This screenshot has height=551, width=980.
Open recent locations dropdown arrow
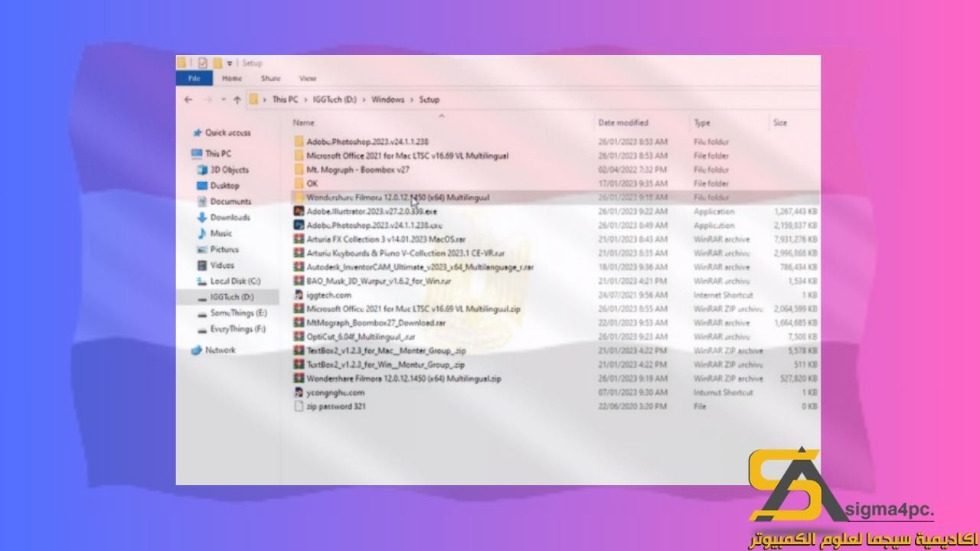[224, 99]
